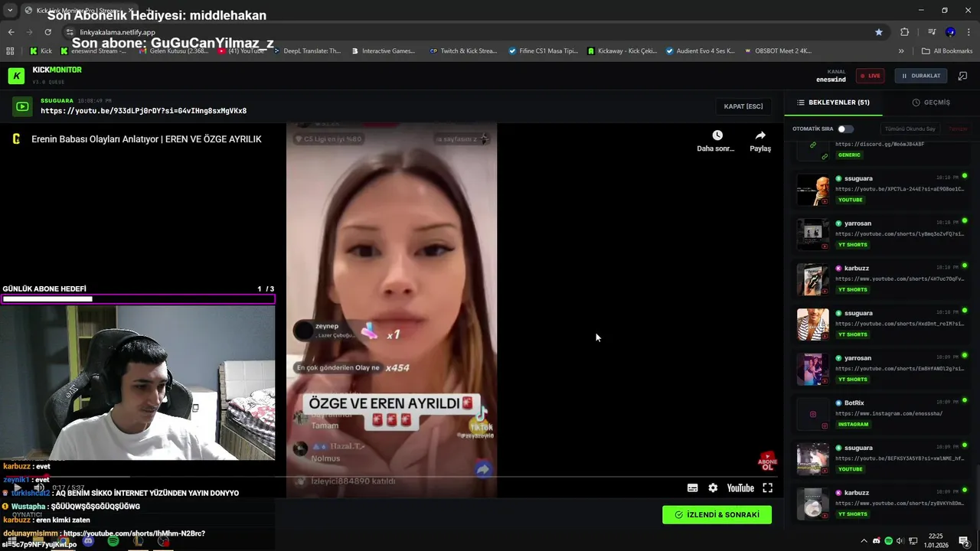Click thumbnail of yarrosan lyBmq3oZvFQ entry
The image size is (980, 551).
point(812,234)
